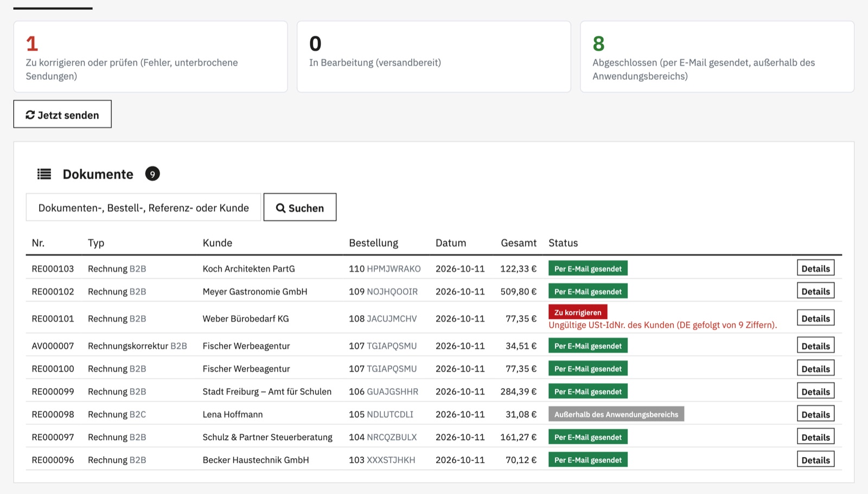The width and height of the screenshot is (868, 494).
Task: Click the Rechnungskorrektur B2B type cell
Action: (137, 346)
